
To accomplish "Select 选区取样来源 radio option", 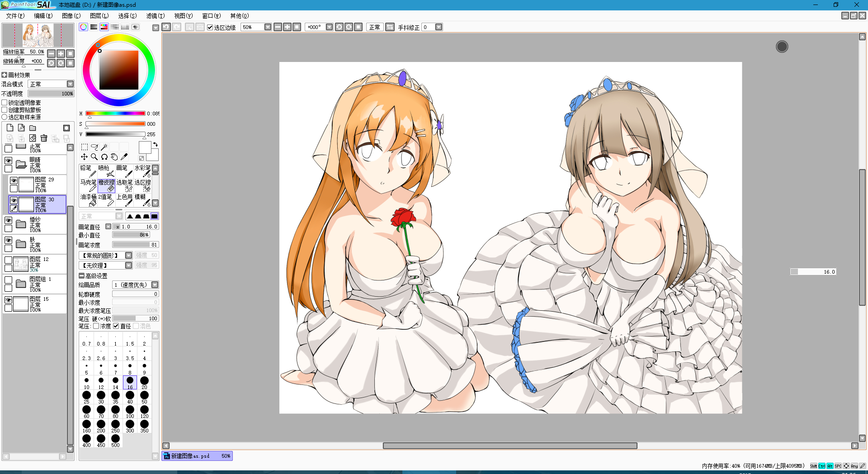I will pos(5,117).
